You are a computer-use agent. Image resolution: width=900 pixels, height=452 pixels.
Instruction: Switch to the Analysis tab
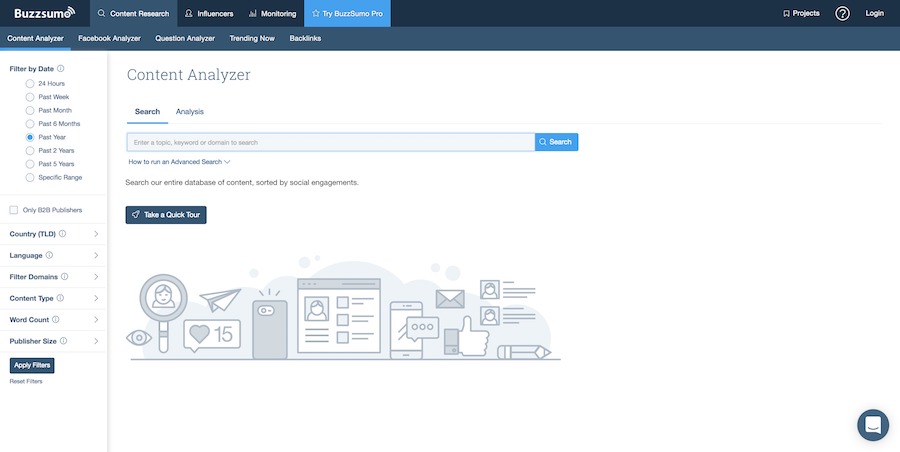pos(189,111)
